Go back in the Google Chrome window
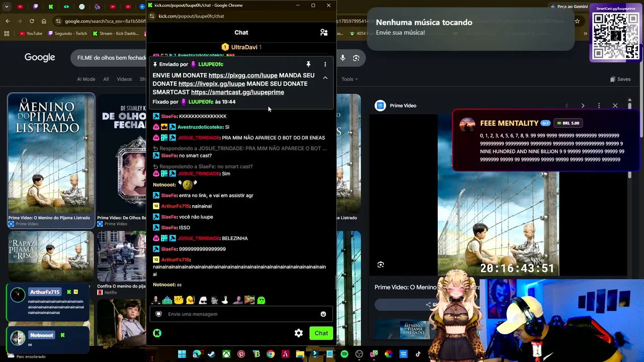Image resolution: width=644 pixels, height=362 pixels. pyautogui.click(x=8, y=21)
